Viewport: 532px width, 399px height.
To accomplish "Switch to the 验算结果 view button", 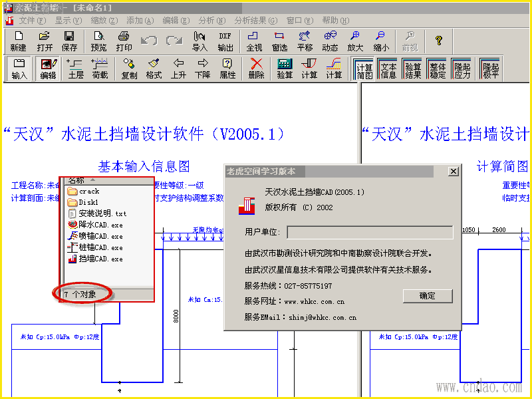I will [x=412, y=69].
